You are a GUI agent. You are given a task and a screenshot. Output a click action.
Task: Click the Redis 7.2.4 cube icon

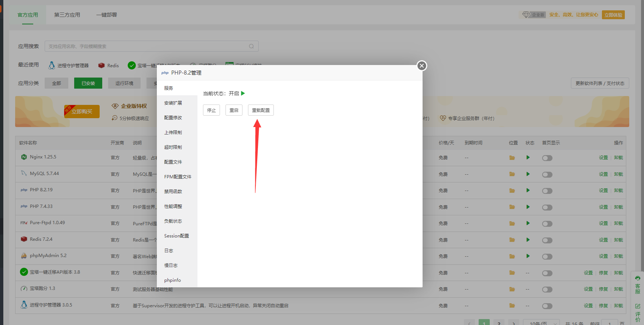pyautogui.click(x=24, y=239)
